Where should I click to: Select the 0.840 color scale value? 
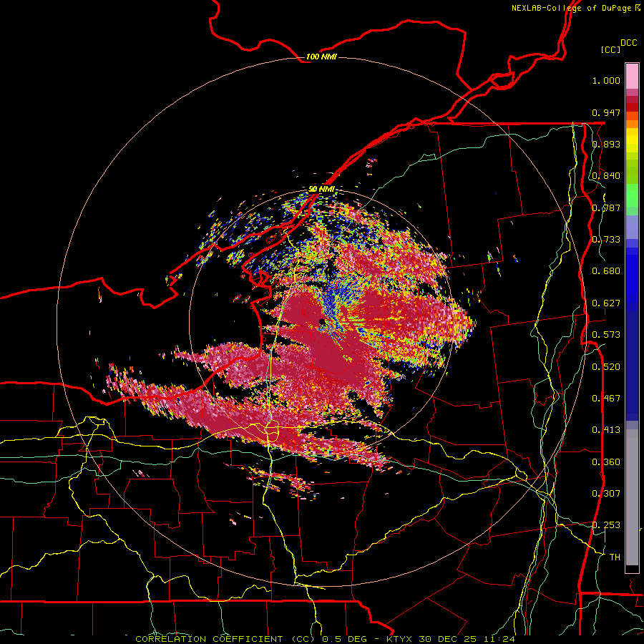coord(606,176)
